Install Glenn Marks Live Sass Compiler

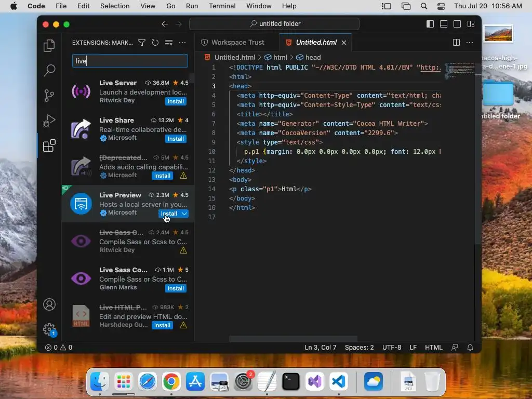pyautogui.click(x=176, y=288)
